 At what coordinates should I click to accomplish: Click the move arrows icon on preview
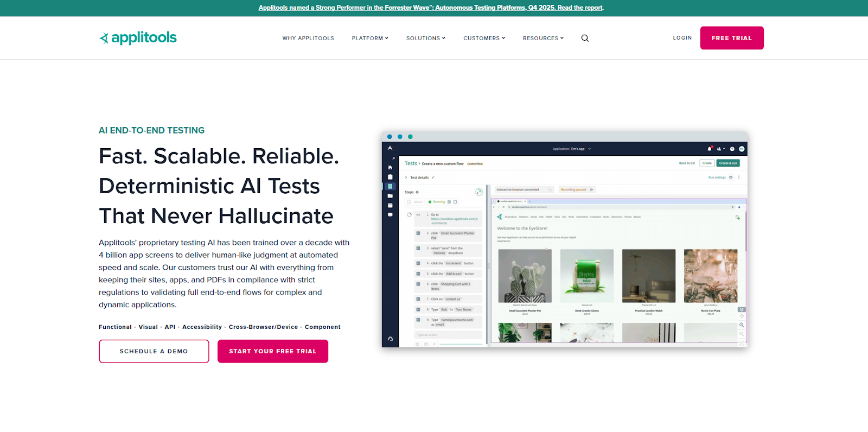pos(742,316)
